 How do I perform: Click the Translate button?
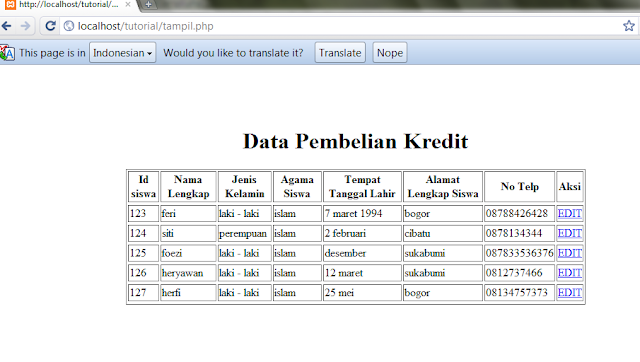pos(340,53)
